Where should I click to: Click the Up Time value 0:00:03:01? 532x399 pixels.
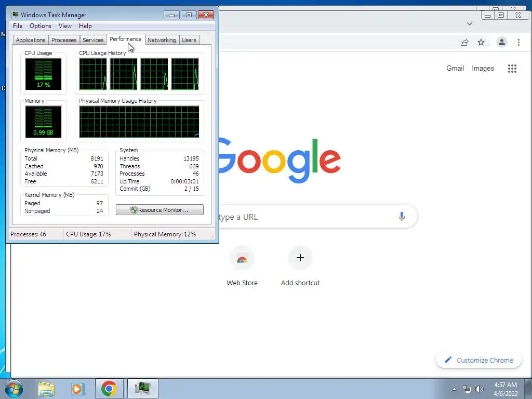point(184,181)
